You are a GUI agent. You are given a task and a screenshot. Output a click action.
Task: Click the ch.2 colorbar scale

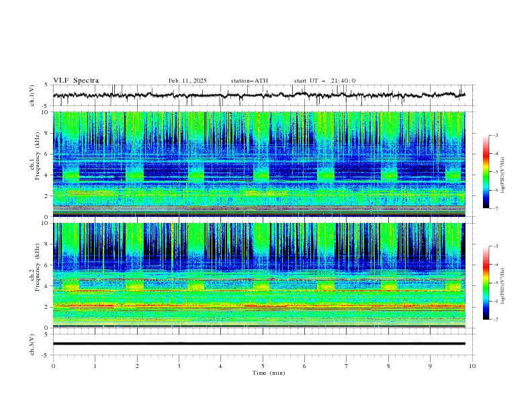pos(486,283)
